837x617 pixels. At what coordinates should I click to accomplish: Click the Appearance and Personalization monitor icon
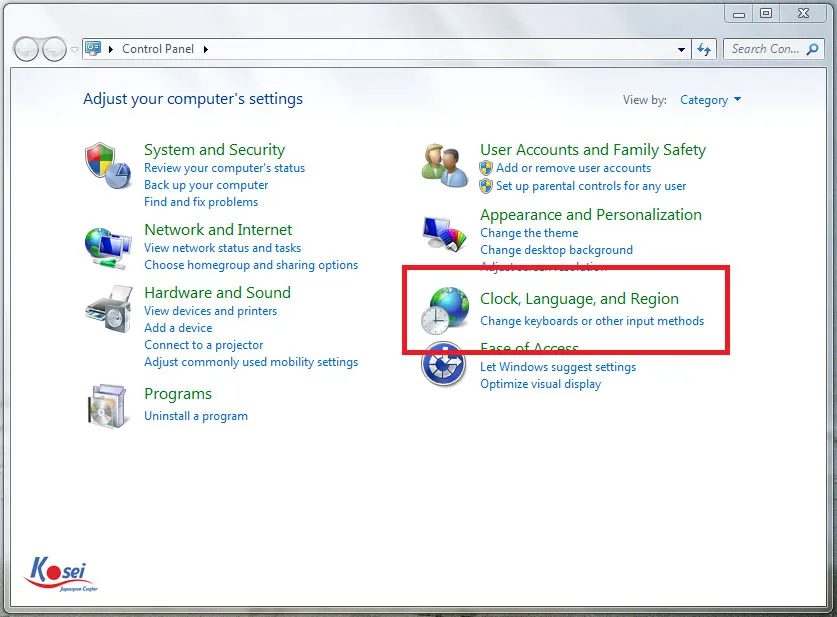click(444, 234)
